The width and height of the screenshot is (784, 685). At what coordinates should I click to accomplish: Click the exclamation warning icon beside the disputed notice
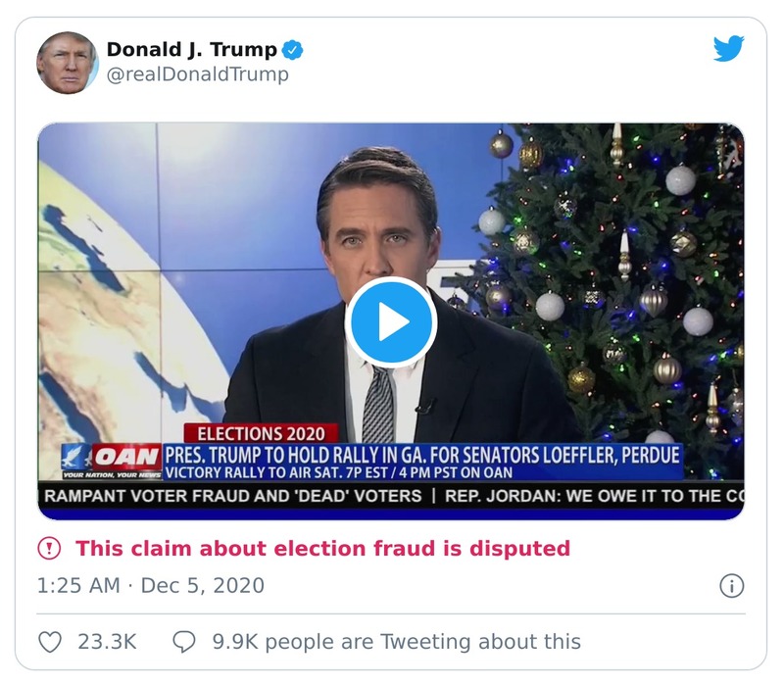coord(51,547)
